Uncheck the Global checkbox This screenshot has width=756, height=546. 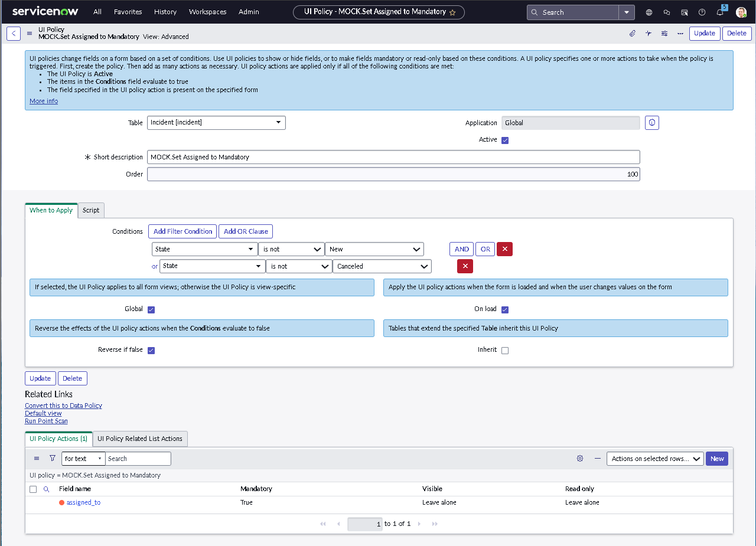(151, 309)
